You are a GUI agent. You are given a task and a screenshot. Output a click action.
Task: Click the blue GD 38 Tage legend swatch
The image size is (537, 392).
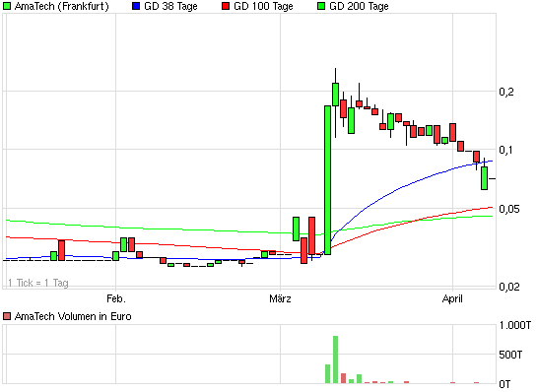[x=136, y=6]
